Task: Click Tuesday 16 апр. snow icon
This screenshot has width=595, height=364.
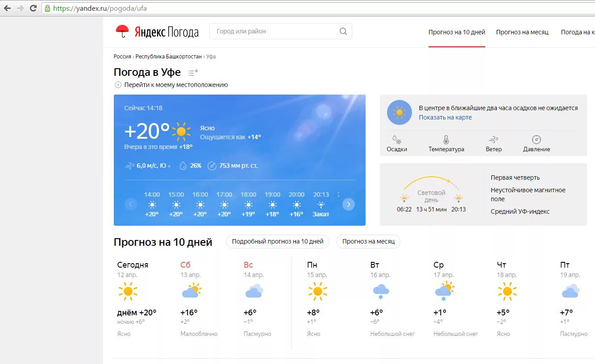Action: click(381, 292)
